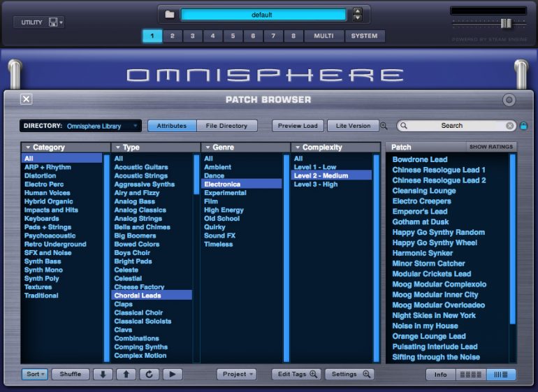
Task: Close the Patch Browser with the X button
Action: click(27, 99)
